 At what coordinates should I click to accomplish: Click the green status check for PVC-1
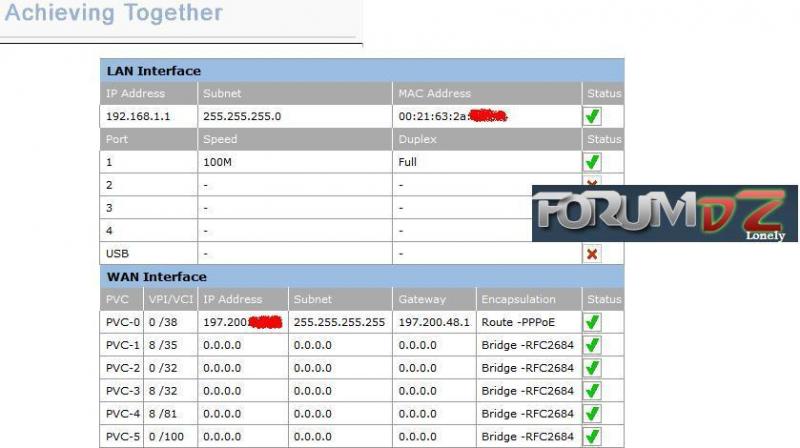592,345
